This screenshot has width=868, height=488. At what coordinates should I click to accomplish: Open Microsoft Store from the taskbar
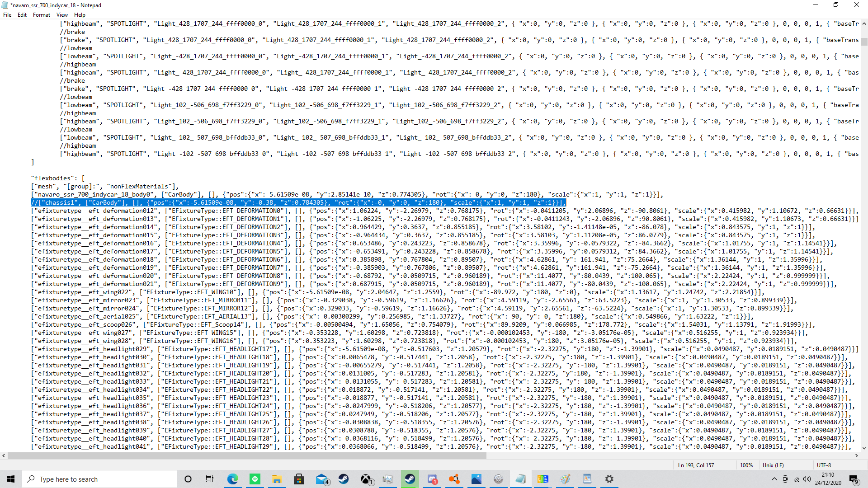[299, 479]
